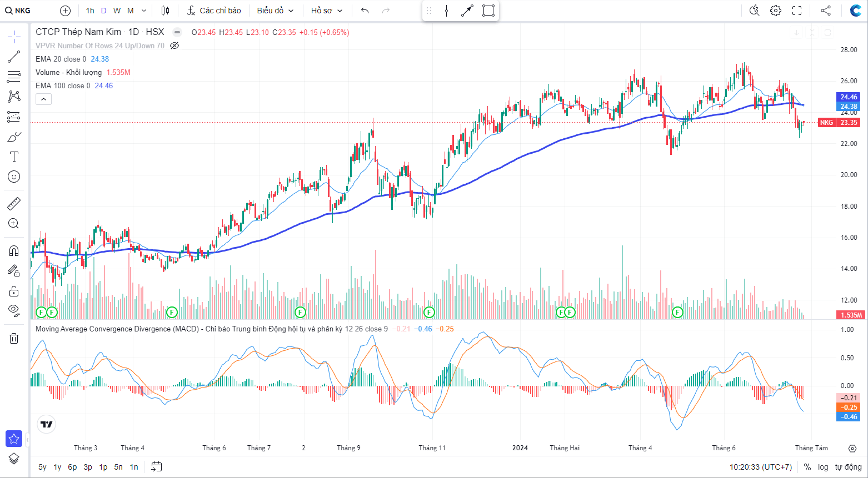Viewport: 868px width, 478px height.
Task: Select the brush drawing tool
Action: point(14,137)
